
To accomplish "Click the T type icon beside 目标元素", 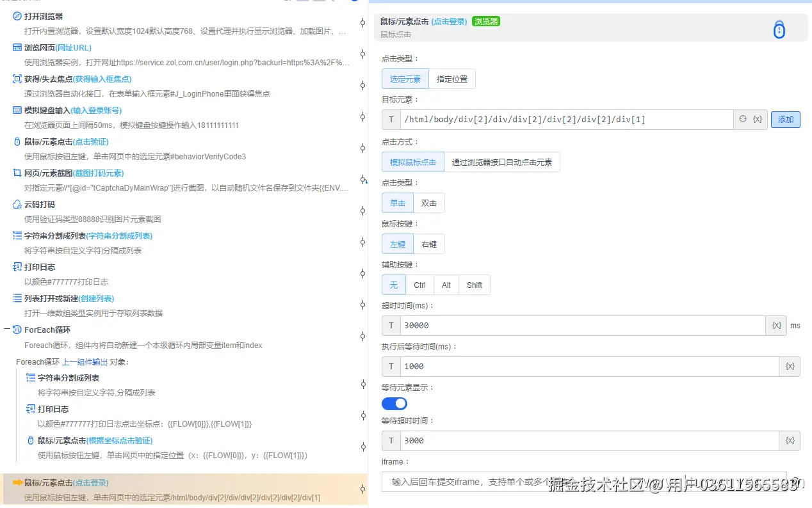I will [x=391, y=120].
